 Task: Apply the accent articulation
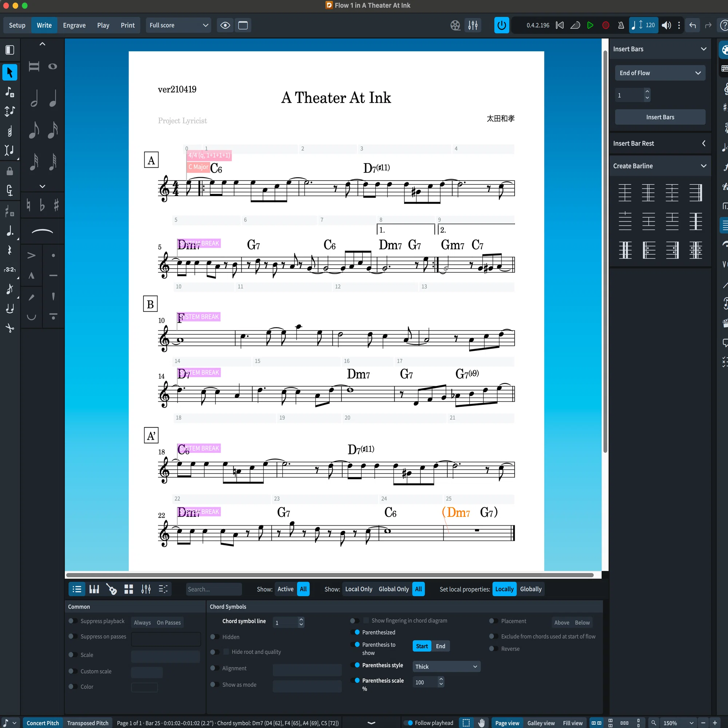[x=32, y=256]
